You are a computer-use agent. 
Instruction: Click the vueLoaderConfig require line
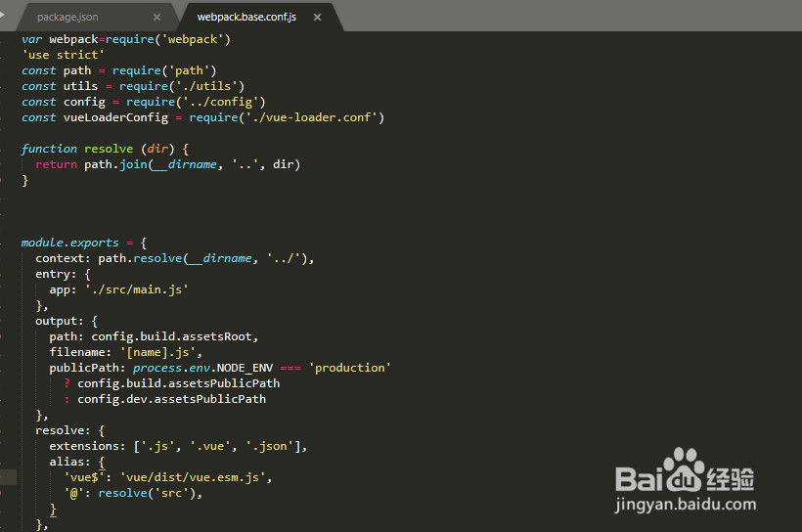(x=202, y=117)
